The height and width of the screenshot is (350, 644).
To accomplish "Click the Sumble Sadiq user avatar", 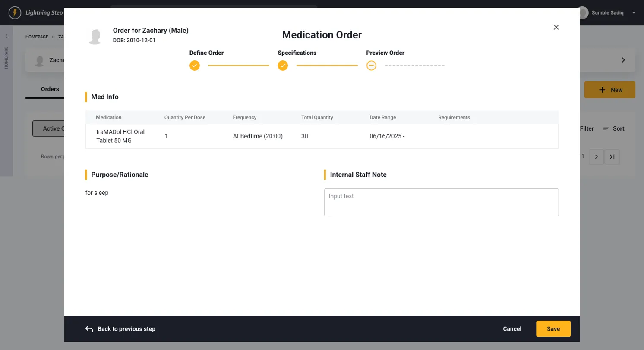I will pyautogui.click(x=583, y=13).
